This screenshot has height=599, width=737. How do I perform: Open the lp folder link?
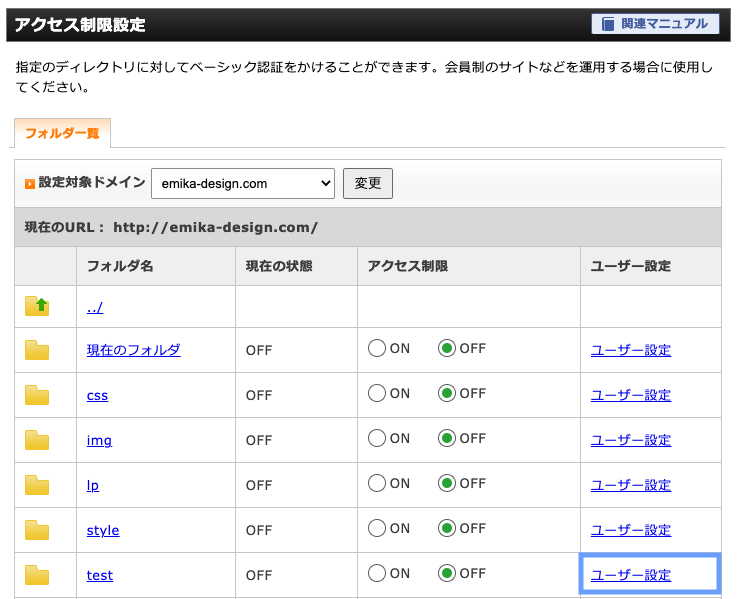click(93, 485)
